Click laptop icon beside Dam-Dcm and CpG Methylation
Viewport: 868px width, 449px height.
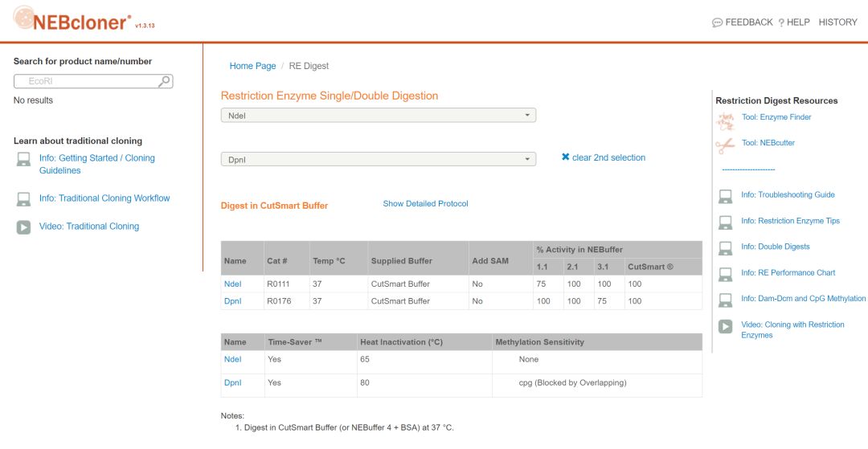[725, 300]
